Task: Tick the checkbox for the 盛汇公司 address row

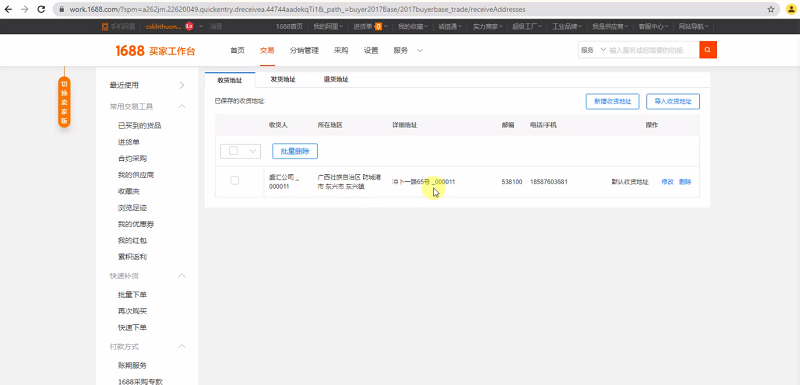Action: tap(235, 181)
